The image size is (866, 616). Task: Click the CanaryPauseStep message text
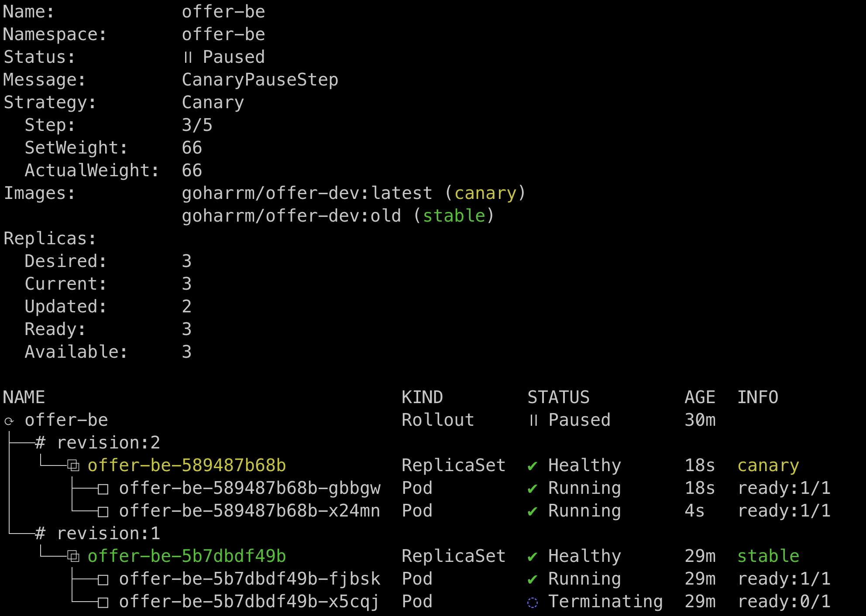(260, 80)
